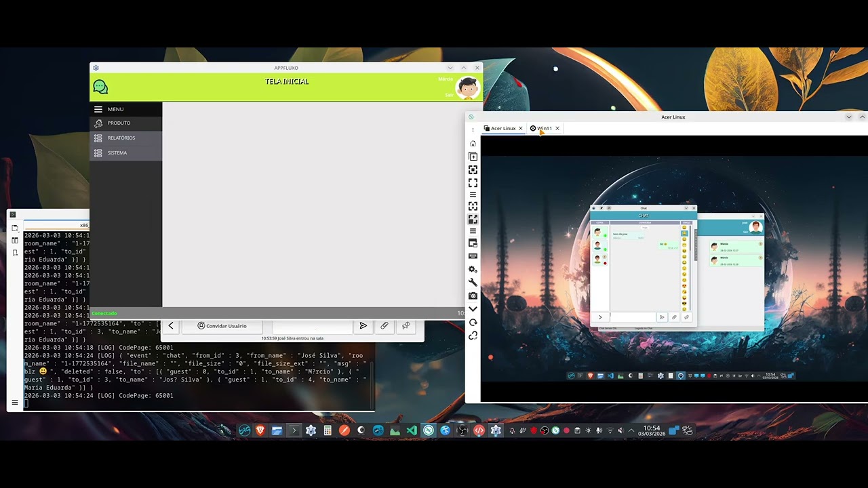Send the chat message with the arrow icon
This screenshot has width=868, height=488.
coord(363,326)
